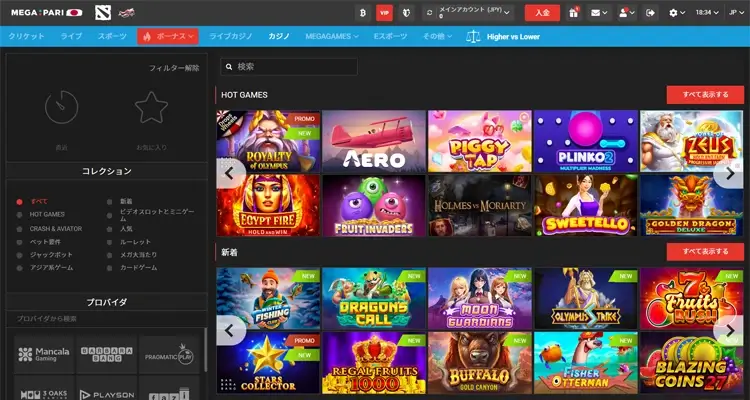The height and width of the screenshot is (400, 750).
Task: Click the logout arrow icon
Action: (651, 13)
